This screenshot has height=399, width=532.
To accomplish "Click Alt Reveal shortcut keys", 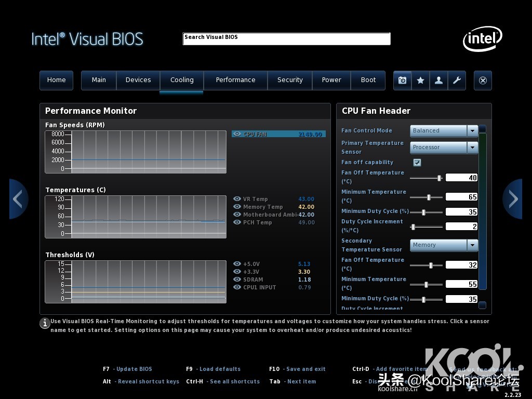I will [141, 381].
